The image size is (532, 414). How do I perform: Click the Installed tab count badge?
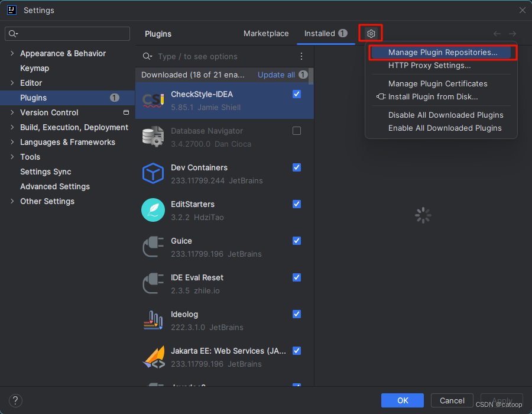coord(343,33)
